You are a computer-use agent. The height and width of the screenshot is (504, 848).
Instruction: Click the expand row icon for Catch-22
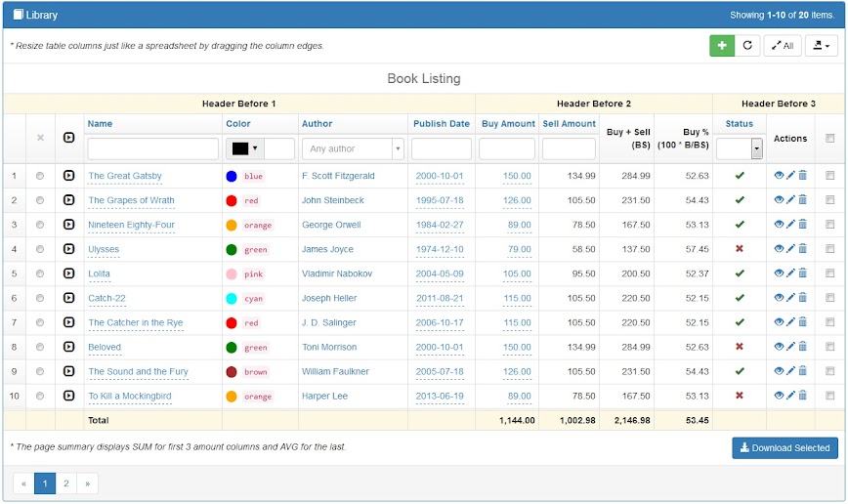pos(68,298)
